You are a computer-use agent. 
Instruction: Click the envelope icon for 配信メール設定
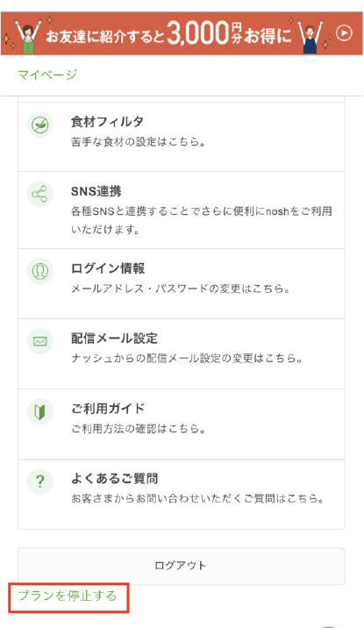[x=40, y=341]
